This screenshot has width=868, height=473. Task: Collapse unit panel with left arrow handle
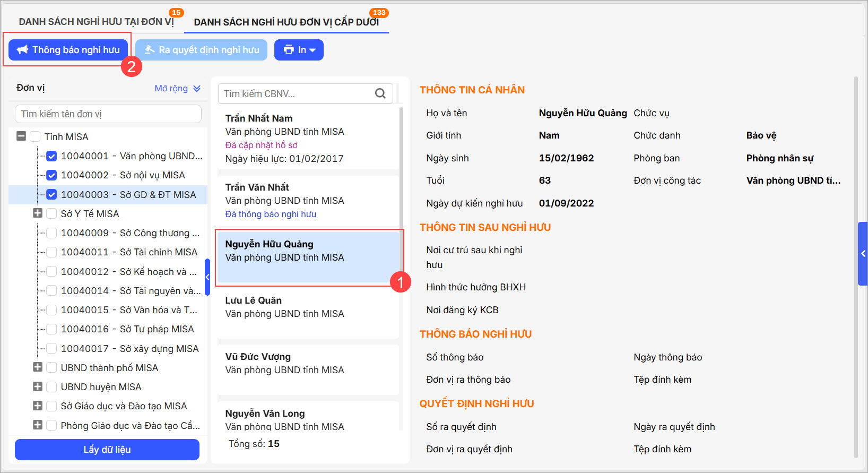coord(207,277)
